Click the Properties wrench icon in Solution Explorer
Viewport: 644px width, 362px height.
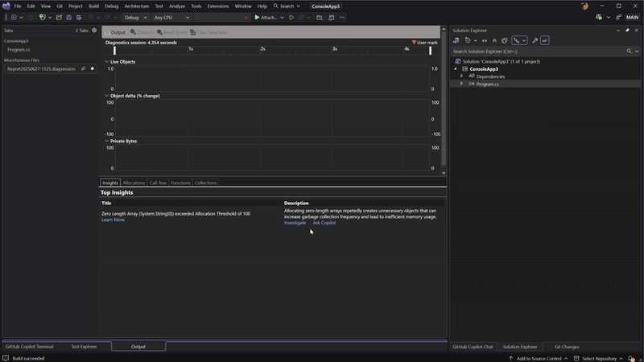535,40
